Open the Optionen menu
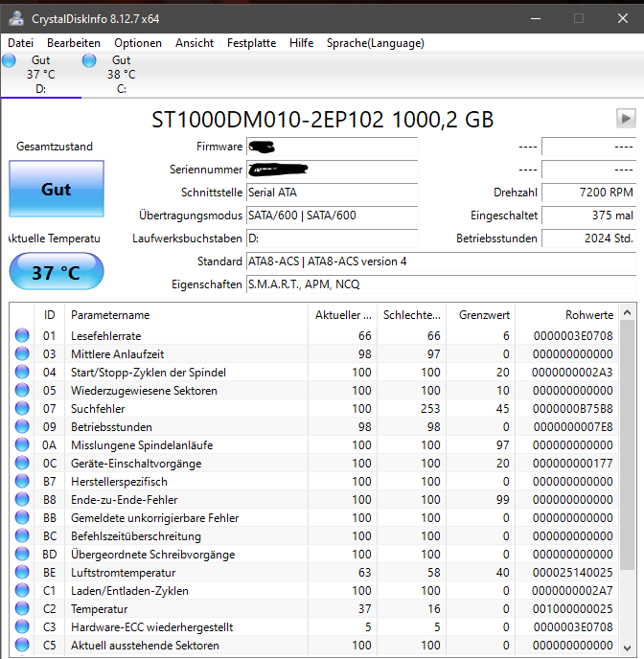 138,43
